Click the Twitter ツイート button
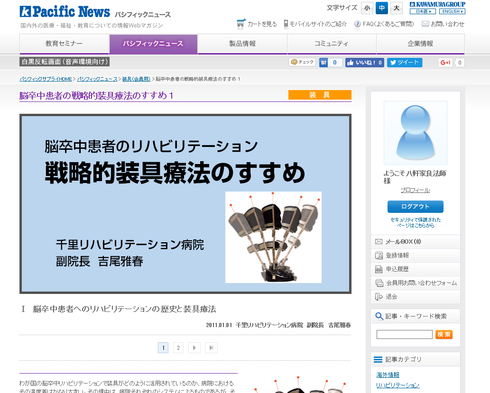The image size is (490, 393). click(x=405, y=63)
